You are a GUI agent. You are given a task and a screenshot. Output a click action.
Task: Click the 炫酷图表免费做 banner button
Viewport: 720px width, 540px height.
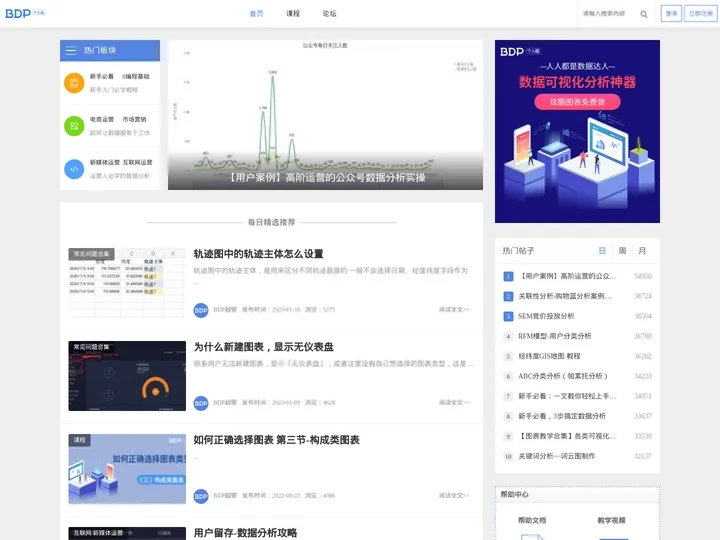(x=577, y=102)
